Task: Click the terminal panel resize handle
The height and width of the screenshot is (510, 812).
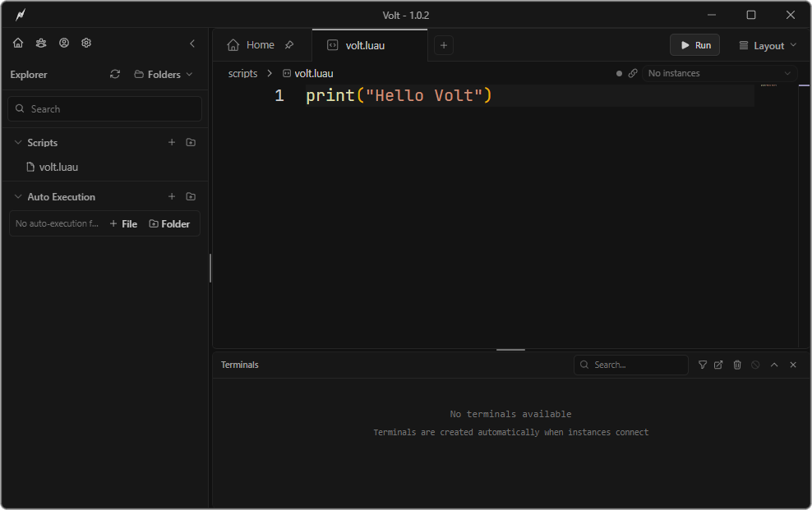Action: coord(510,350)
